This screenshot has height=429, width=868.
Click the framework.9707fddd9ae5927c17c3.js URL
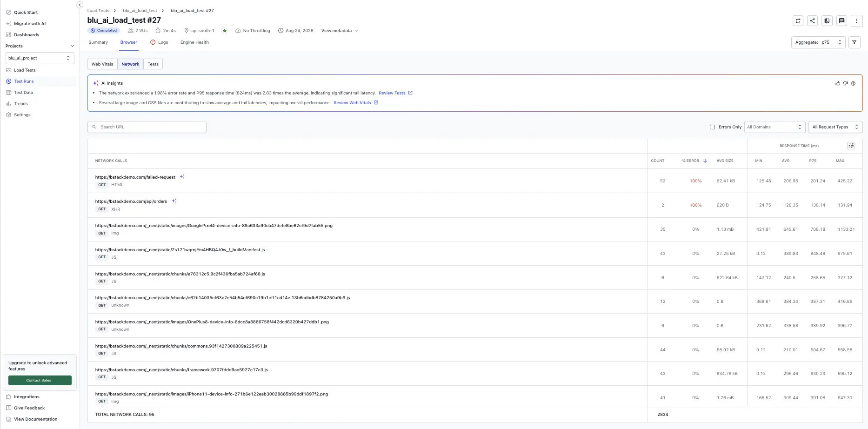pyautogui.click(x=181, y=370)
